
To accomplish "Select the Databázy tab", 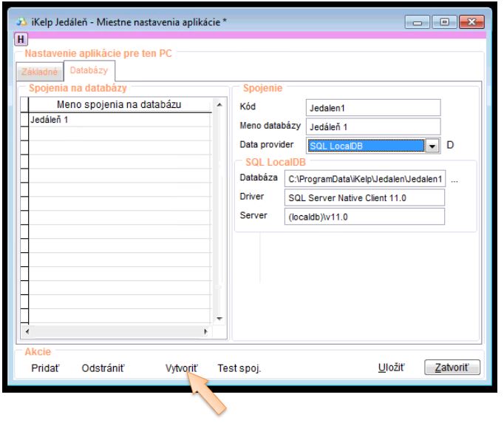I will (x=88, y=72).
